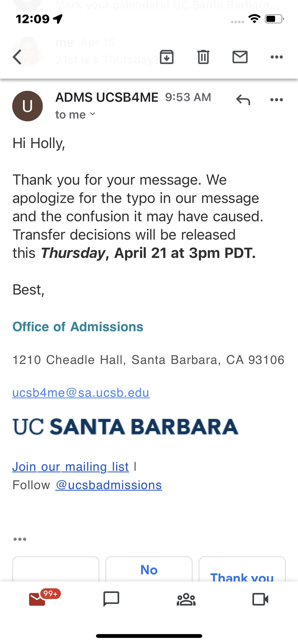
Task: Go back using the left chevron
Action: (x=17, y=57)
